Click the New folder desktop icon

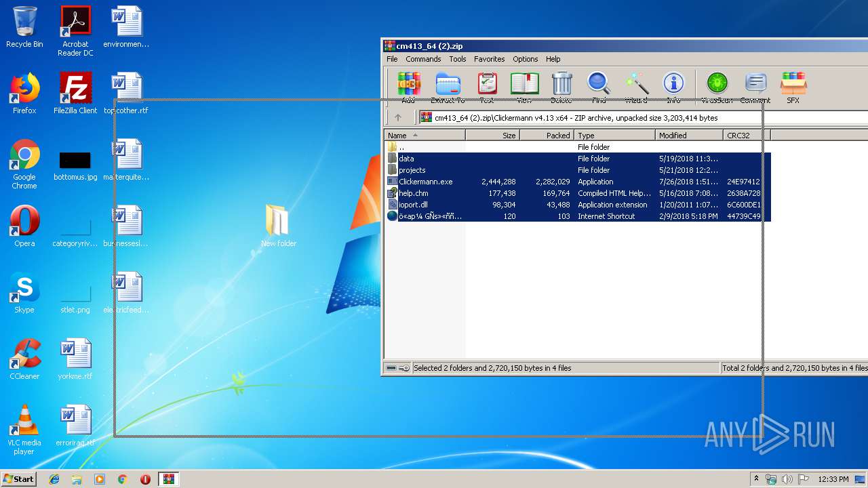coord(278,226)
